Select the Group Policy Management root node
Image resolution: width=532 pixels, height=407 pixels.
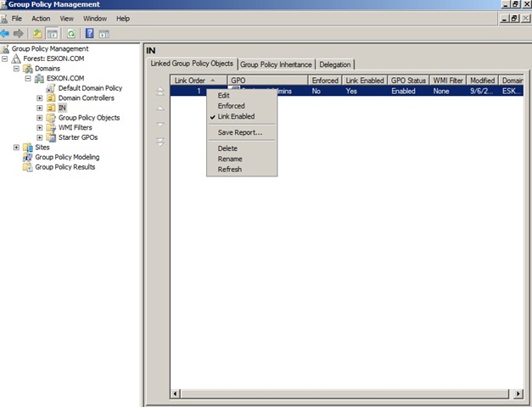pos(50,49)
